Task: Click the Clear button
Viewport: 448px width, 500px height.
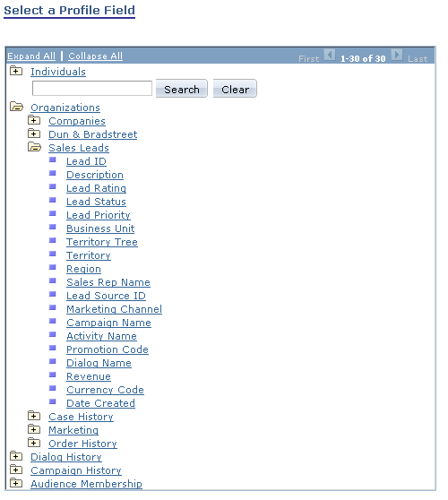Action: coord(235,89)
